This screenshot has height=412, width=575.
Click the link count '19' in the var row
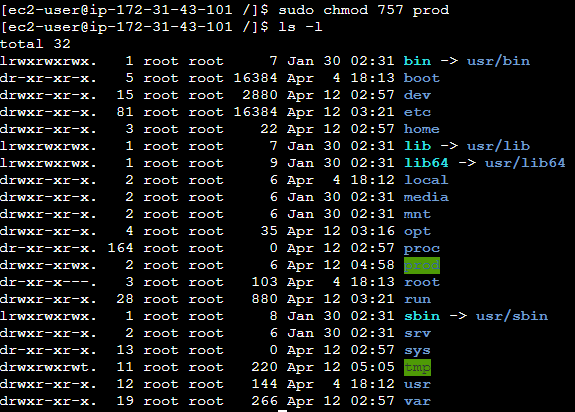[125, 401]
